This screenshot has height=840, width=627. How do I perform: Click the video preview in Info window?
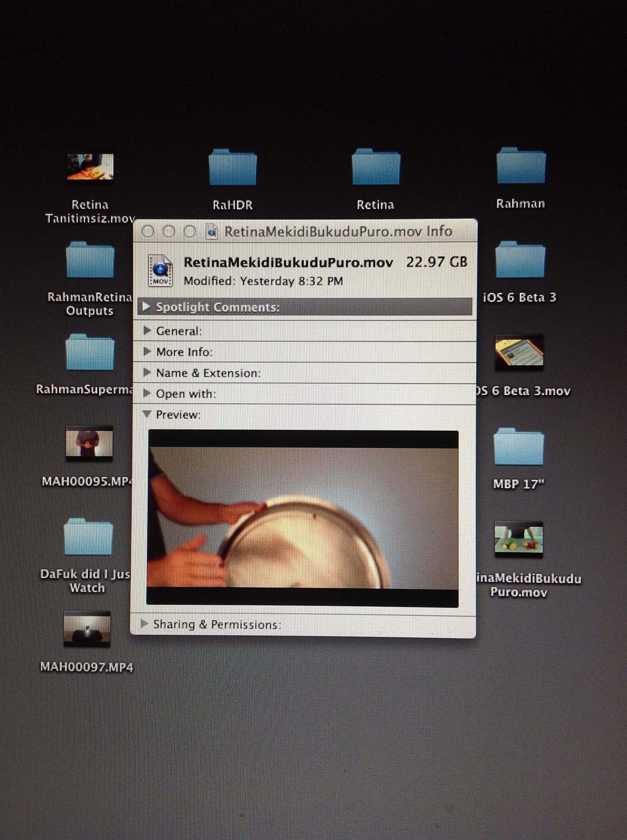pos(303,518)
